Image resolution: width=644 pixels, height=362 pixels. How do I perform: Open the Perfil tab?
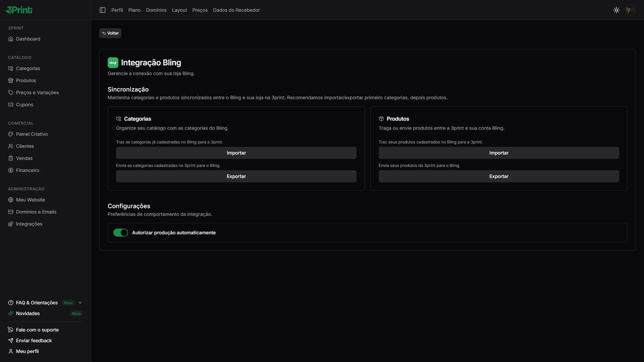click(x=117, y=10)
